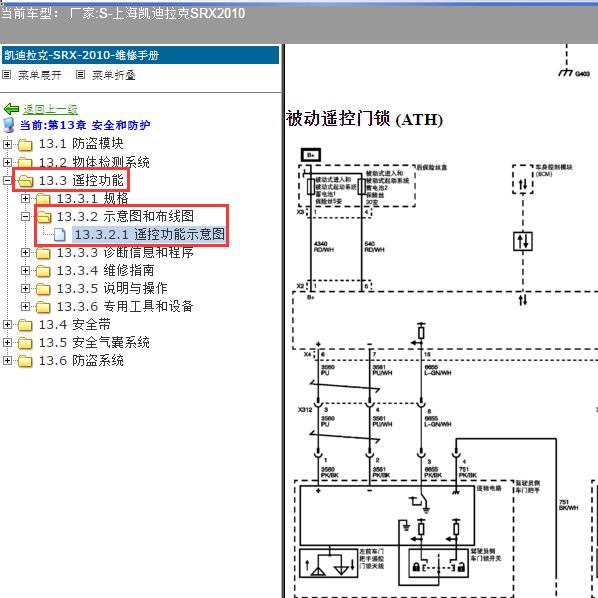Expand the 13.6 防盗系统 node
The width and height of the screenshot is (598, 598).
pos(7,360)
